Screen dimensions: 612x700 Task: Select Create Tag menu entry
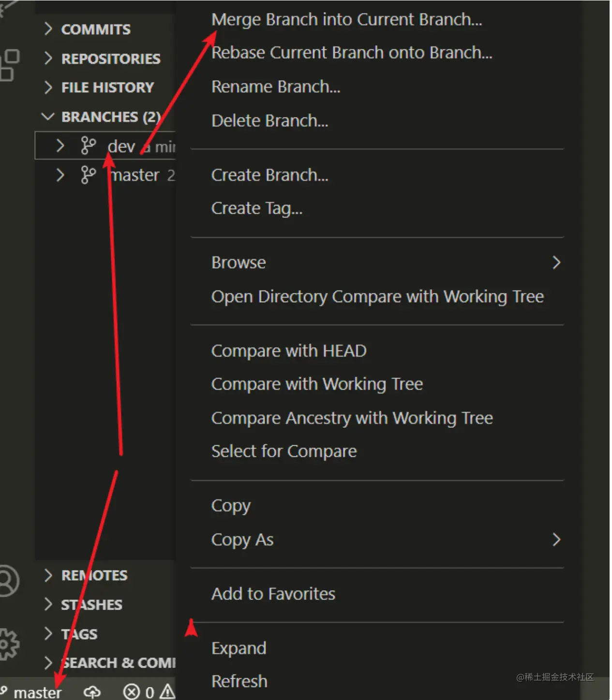click(257, 208)
